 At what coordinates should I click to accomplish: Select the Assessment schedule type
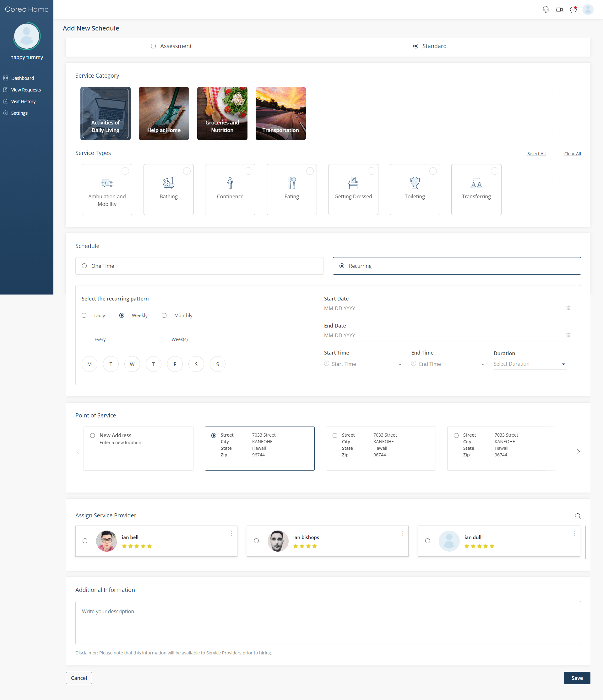(x=153, y=46)
